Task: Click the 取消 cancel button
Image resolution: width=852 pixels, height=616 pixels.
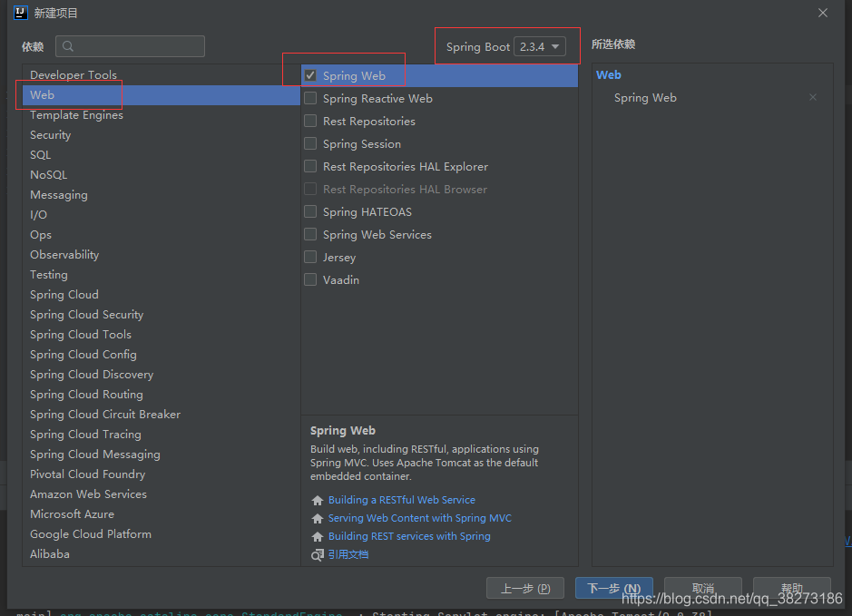Action: (x=703, y=588)
